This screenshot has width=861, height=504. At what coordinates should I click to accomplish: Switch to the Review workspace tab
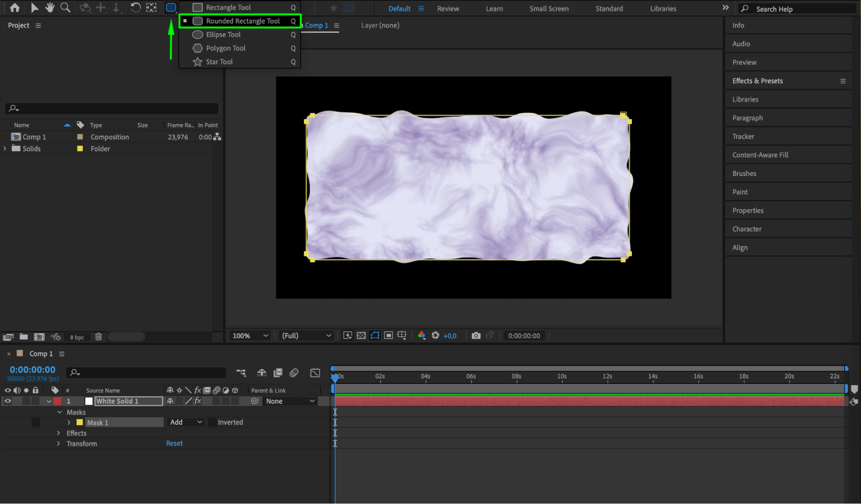coord(448,9)
